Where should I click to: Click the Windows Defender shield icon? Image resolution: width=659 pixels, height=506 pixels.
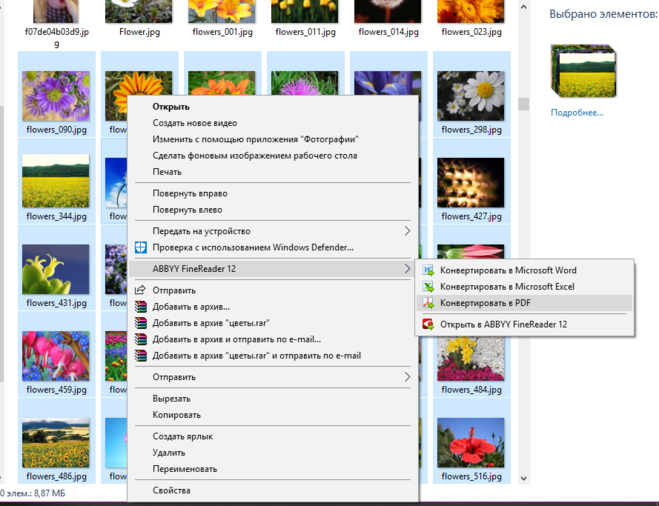click(141, 248)
